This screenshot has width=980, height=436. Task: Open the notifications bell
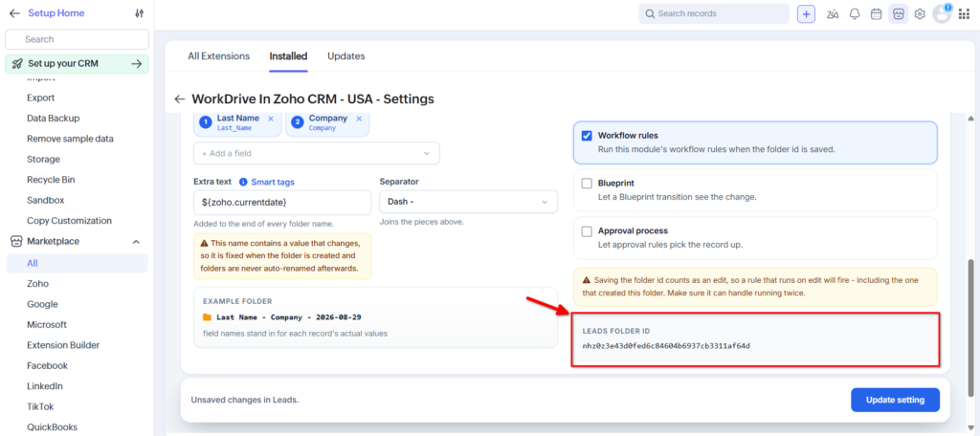click(855, 13)
